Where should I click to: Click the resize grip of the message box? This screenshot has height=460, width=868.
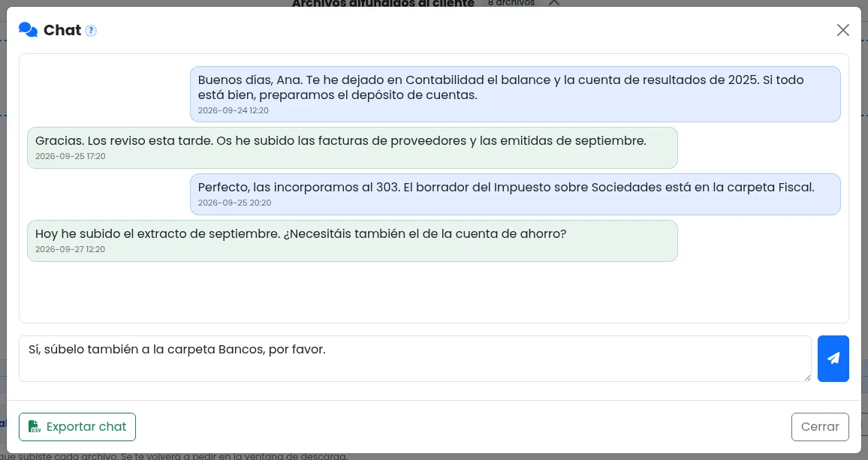pos(807,377)
